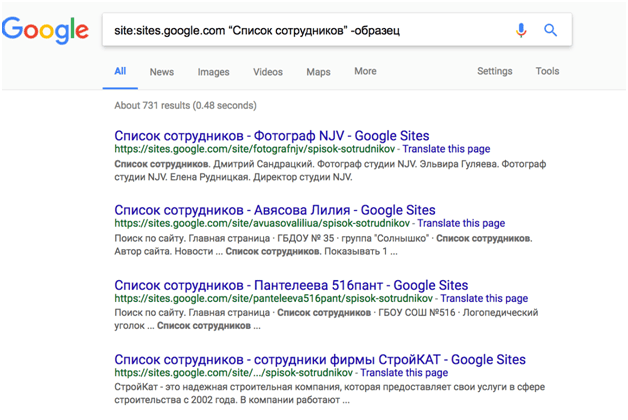Translate the Авясова Лилия result page
Screen dimensions: 628x420
(461, 224)
